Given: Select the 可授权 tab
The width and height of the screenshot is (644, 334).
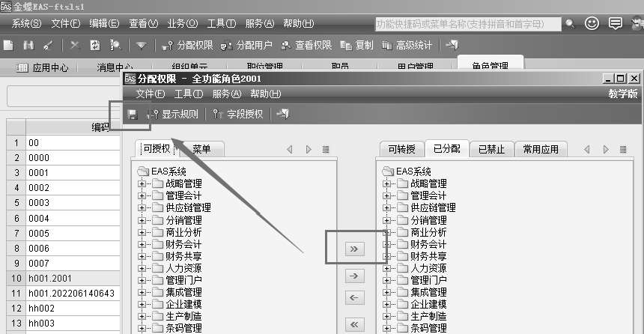Looking at the screenshot, I should (x=156, y=149).
